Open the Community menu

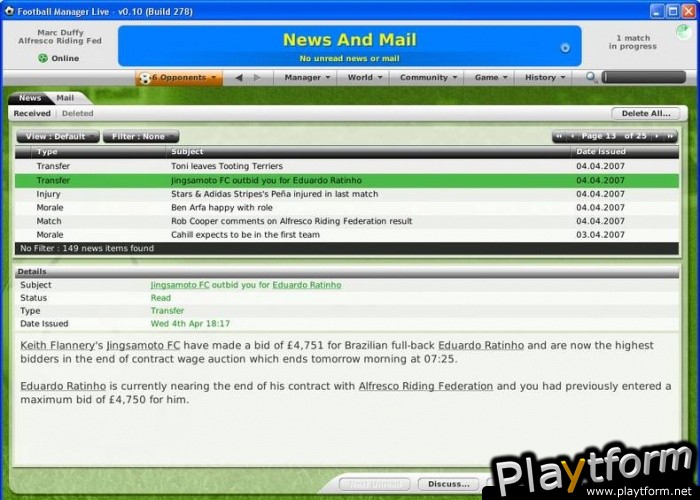[x=428, y=78]
